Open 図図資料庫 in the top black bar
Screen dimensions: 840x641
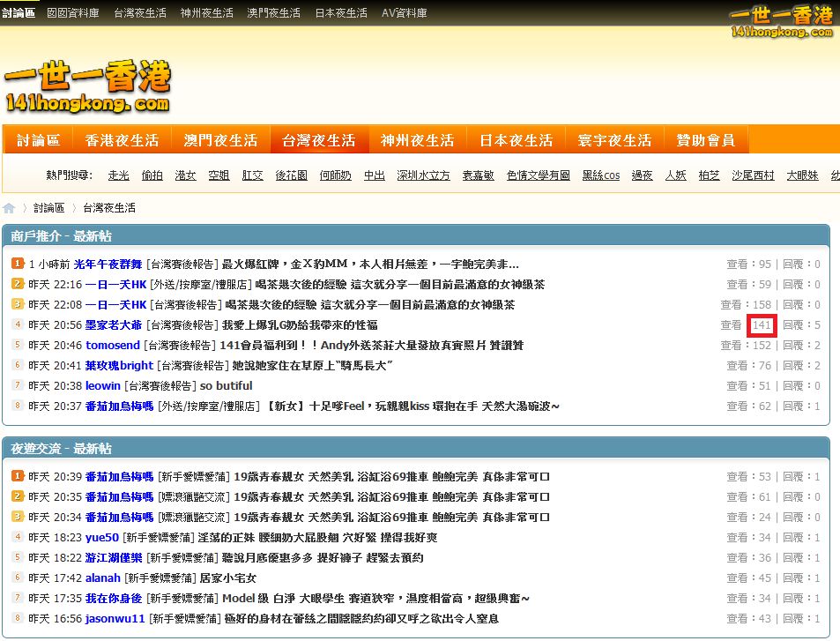(73, 13)
